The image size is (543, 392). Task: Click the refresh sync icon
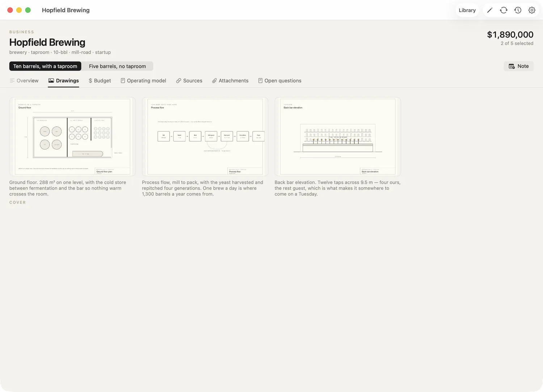point(504,10)
